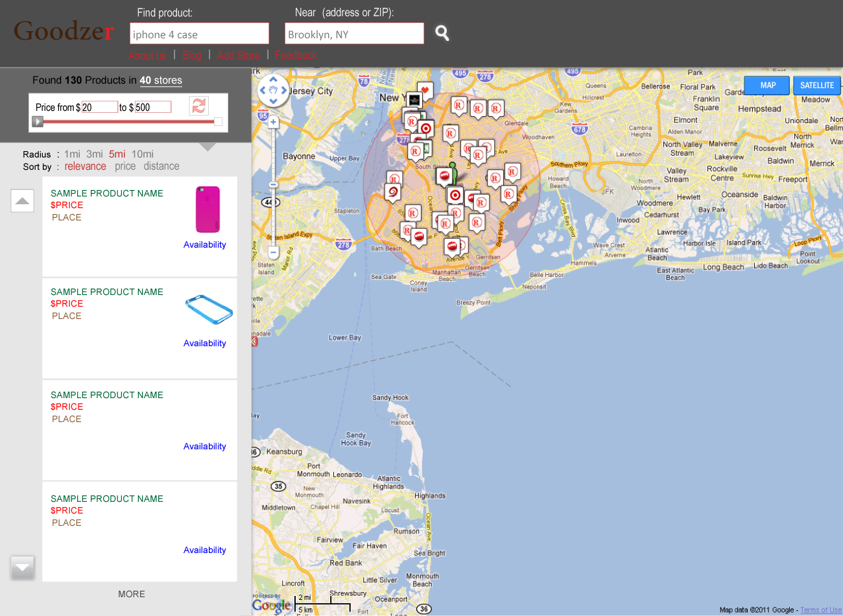
Task: Zoom in the map with the plus button
Action: 273,122
